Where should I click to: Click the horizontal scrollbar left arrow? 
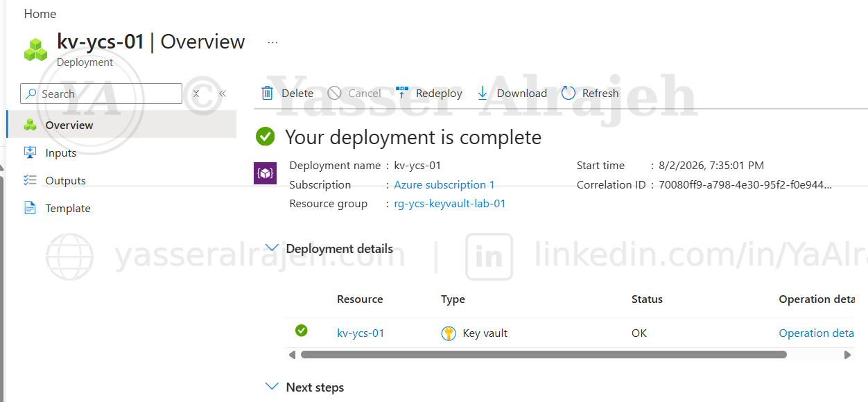(x=293, y=355)
